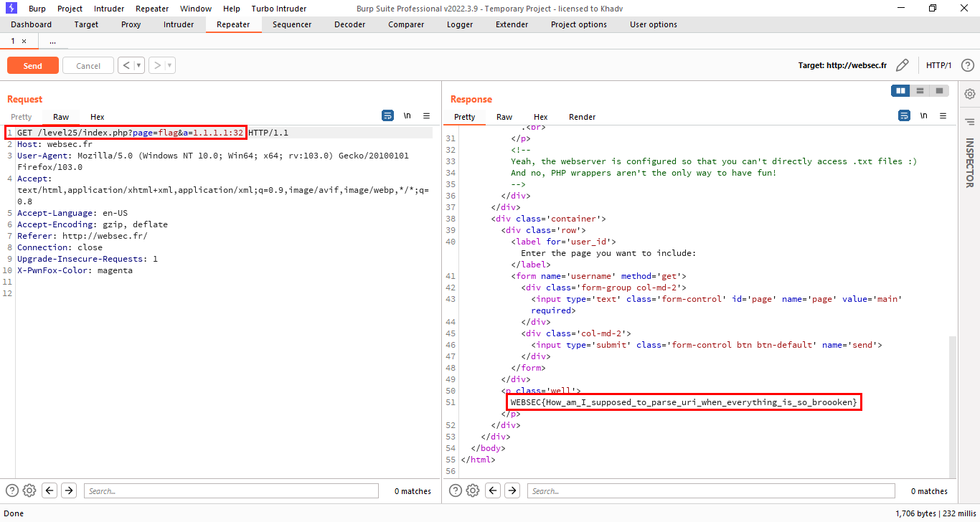Show non-printable chars in Request (\n)
Screen dimensions: 980x522
coord(407,115)
